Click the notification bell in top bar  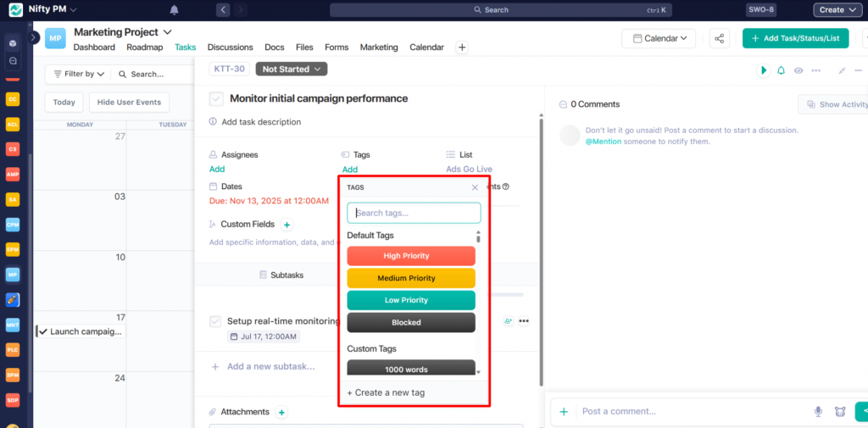tap(174, 10)
